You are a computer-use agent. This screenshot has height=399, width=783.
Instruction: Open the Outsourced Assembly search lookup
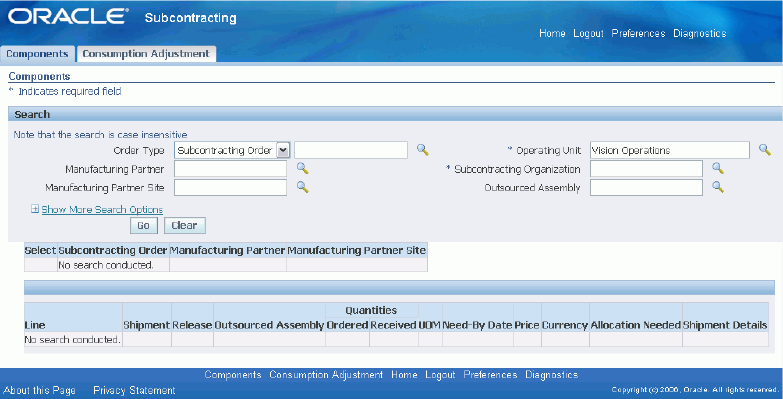718,187
